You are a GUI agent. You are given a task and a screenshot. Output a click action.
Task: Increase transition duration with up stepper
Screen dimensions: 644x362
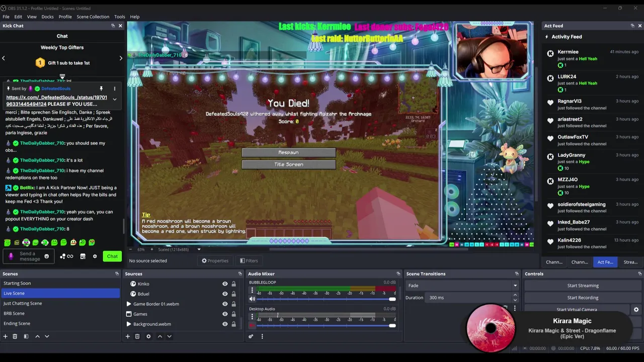click(x=515, y=296)
